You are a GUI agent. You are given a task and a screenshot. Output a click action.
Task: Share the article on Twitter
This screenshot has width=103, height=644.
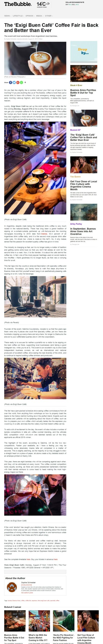[x=14, y=82]
